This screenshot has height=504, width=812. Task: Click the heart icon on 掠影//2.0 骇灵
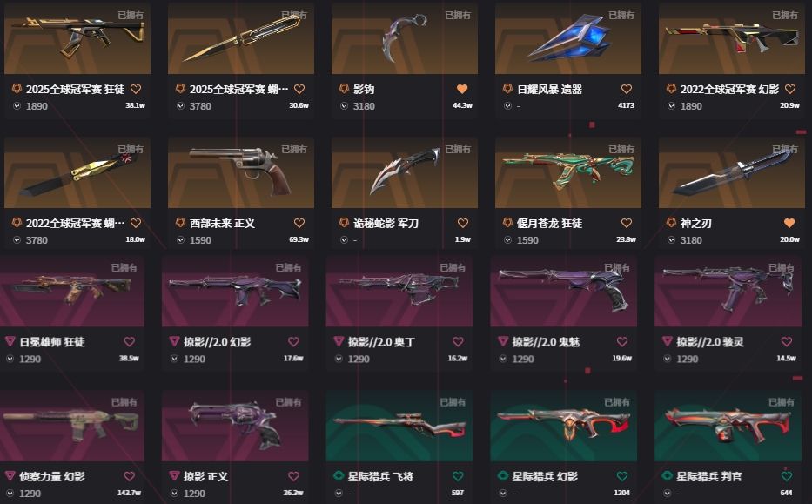pos(787,342)
